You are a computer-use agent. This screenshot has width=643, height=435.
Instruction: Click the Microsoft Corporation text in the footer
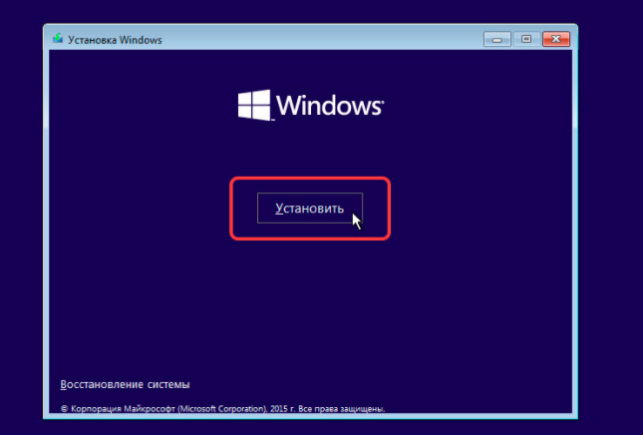pyautogui.click(x=223, y=409)
